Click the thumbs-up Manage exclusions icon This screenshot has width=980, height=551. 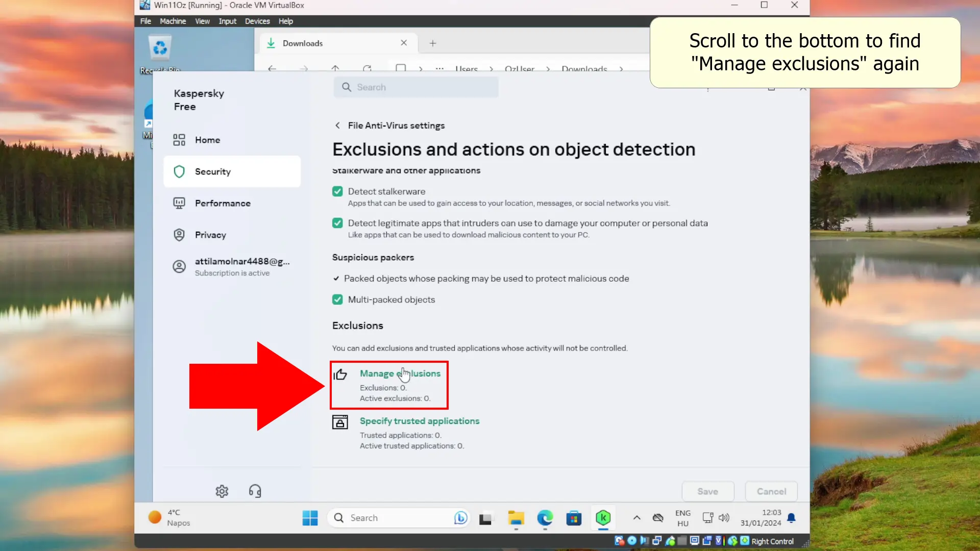pos(340,374)
